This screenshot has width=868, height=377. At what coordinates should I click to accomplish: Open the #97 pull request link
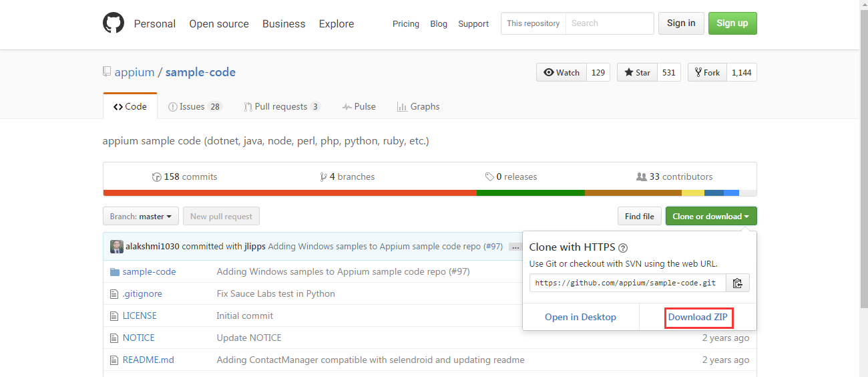(493, 247)
